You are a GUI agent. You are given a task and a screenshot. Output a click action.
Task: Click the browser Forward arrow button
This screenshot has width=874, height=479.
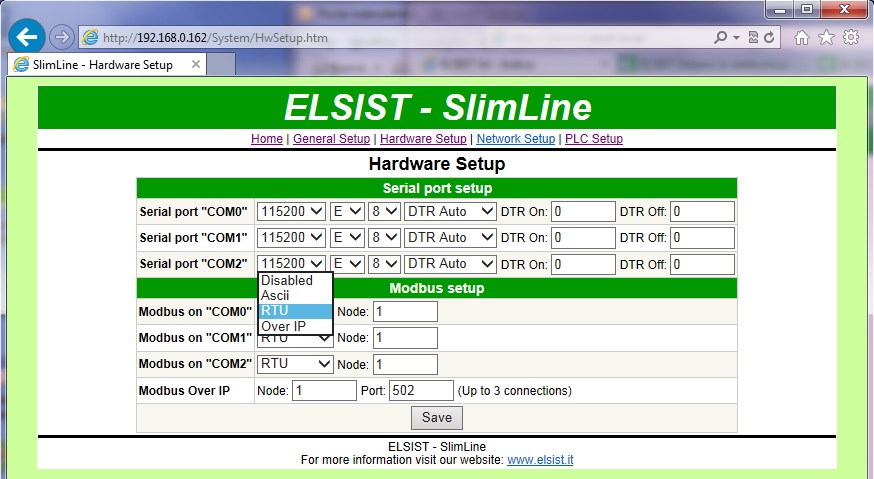tap(61, 37)
